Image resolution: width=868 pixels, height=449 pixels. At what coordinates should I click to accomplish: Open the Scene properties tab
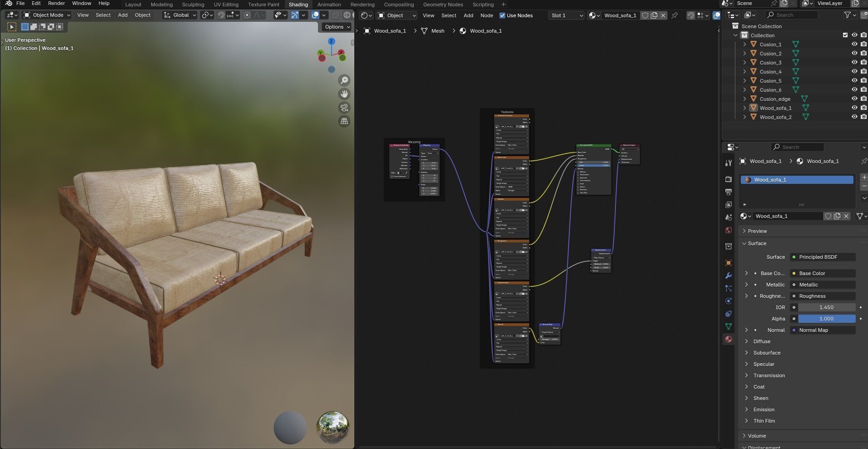pyautogui.click(x=729, y=217)
